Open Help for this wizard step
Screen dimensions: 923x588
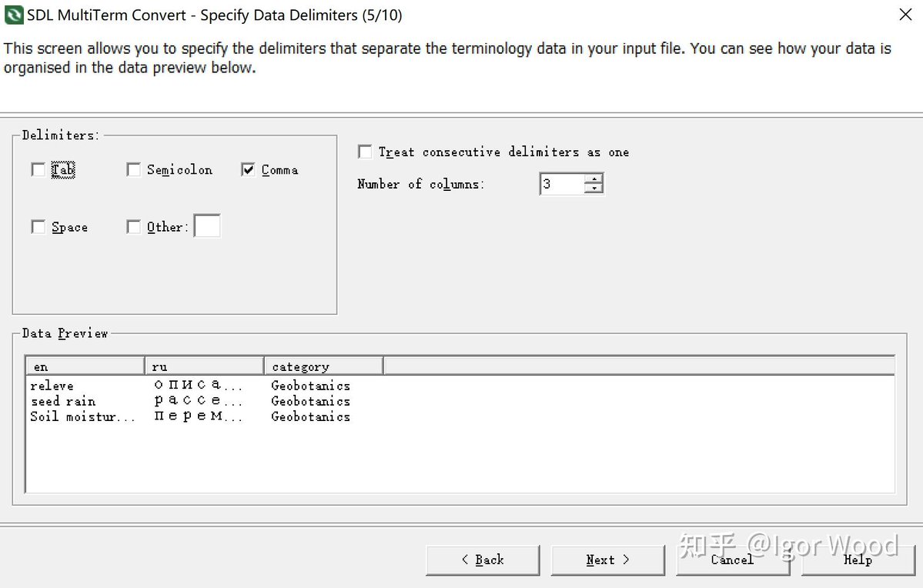pos(858,560)
